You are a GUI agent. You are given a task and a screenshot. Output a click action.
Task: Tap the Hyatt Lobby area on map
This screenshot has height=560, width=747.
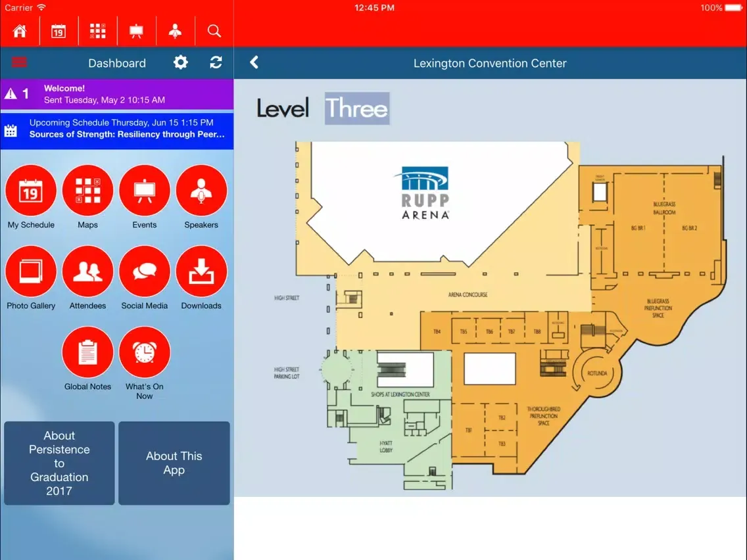point(386,447)
